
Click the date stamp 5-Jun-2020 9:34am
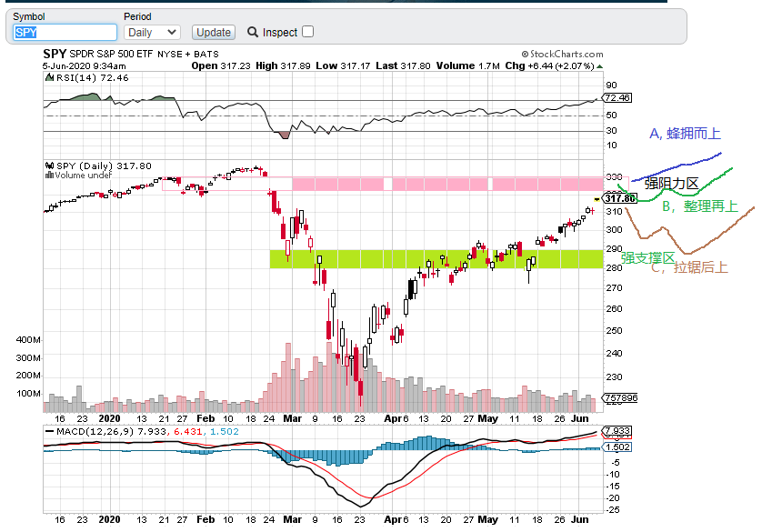(x=85, y=66)
